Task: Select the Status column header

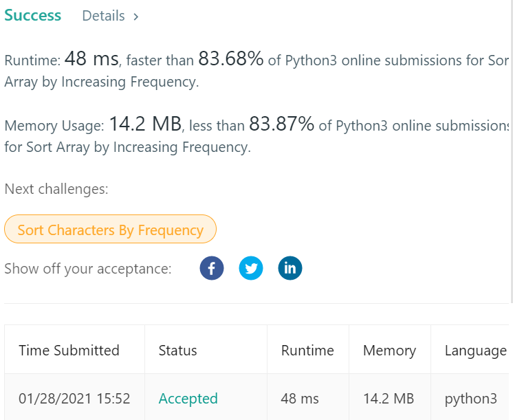Action: pyautogui.click(x=177, y=351)
